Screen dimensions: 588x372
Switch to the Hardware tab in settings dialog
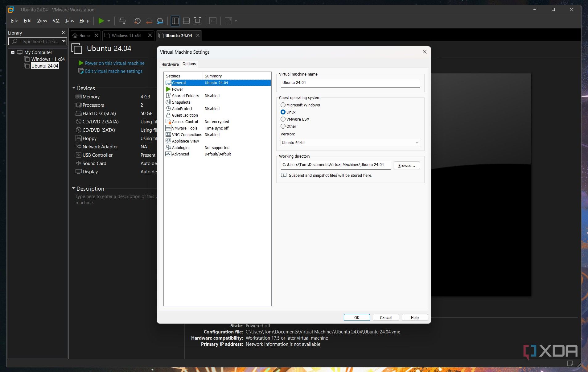(x=170, y=64)
